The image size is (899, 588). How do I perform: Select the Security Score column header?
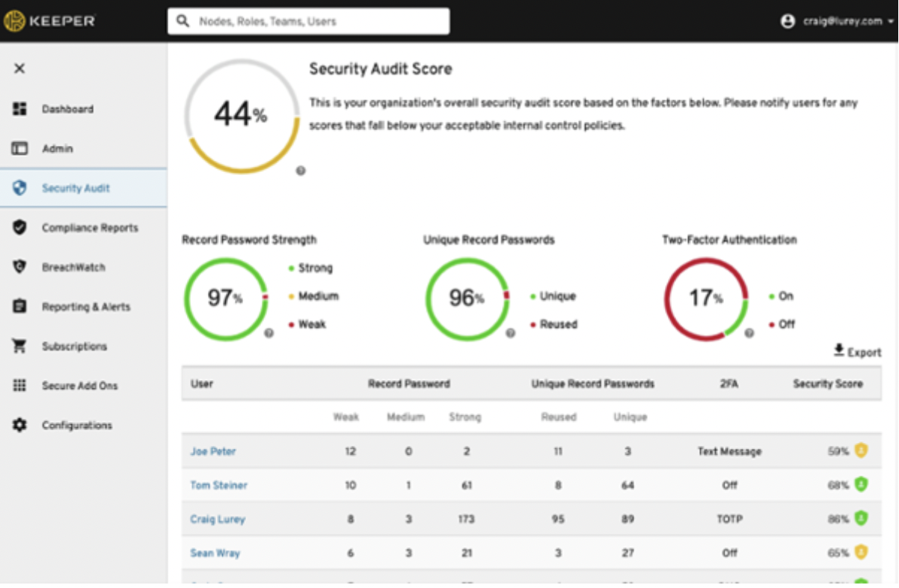tap(828, 384)
